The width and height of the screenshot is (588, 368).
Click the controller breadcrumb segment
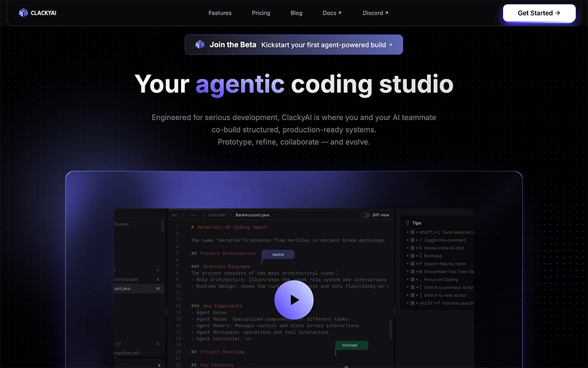(x=217, y=215)
